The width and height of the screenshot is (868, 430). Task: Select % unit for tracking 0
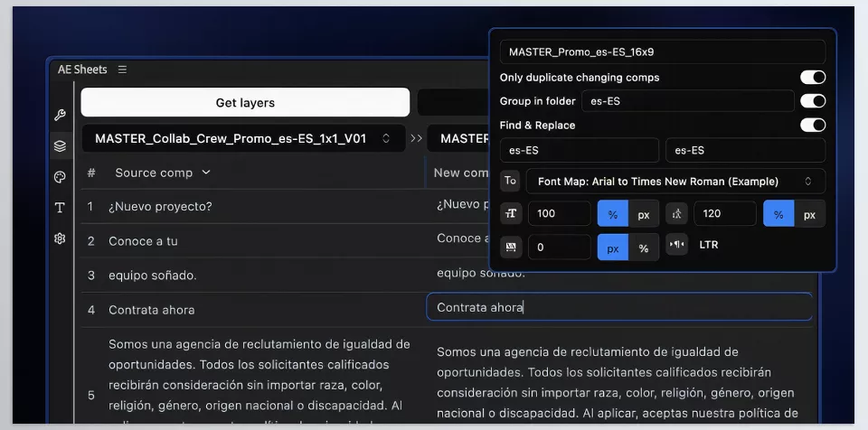(x=643, y=248)
